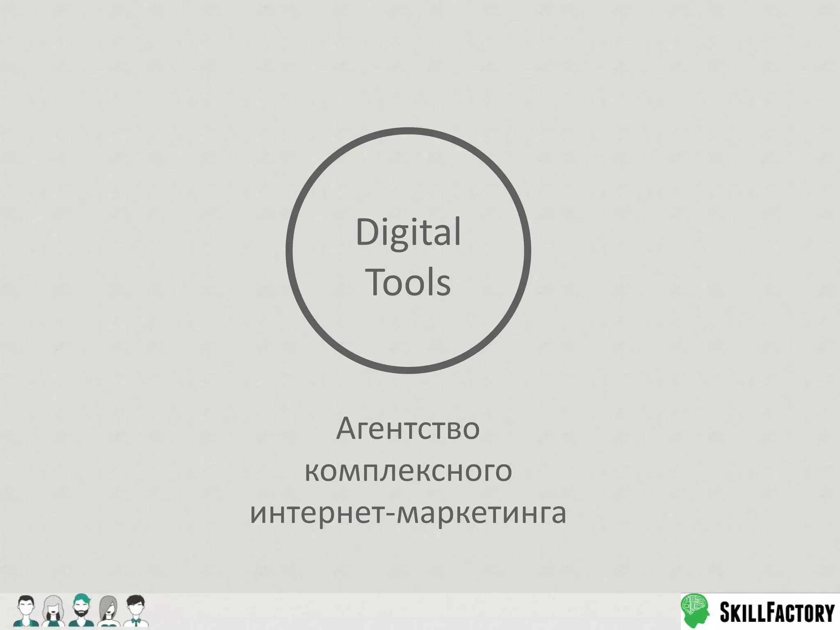
Task: Select the woman avatar with hair covering eye
Action: click(108, 610)
